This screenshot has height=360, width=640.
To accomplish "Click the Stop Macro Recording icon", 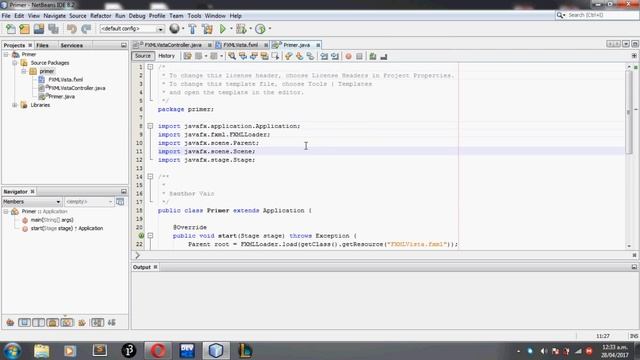I will [359, 56].
